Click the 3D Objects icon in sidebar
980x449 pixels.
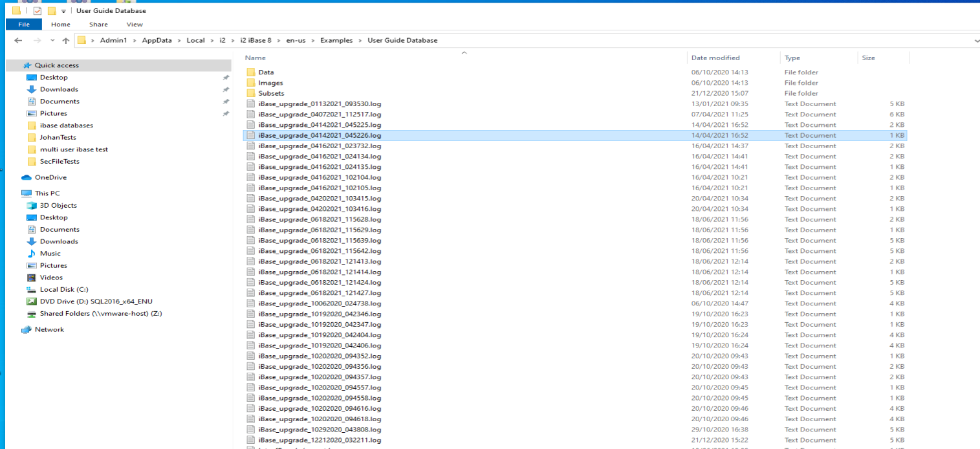[x=32, y=205]
